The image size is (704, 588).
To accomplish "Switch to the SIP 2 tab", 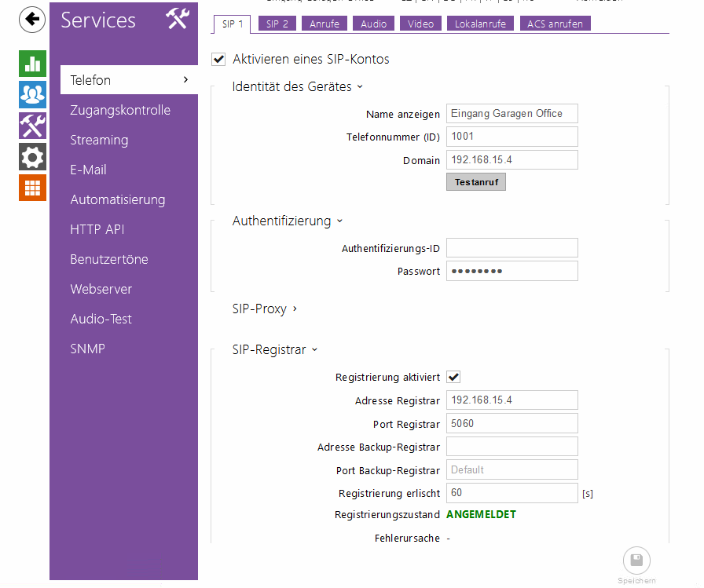I will coord(277,24).
